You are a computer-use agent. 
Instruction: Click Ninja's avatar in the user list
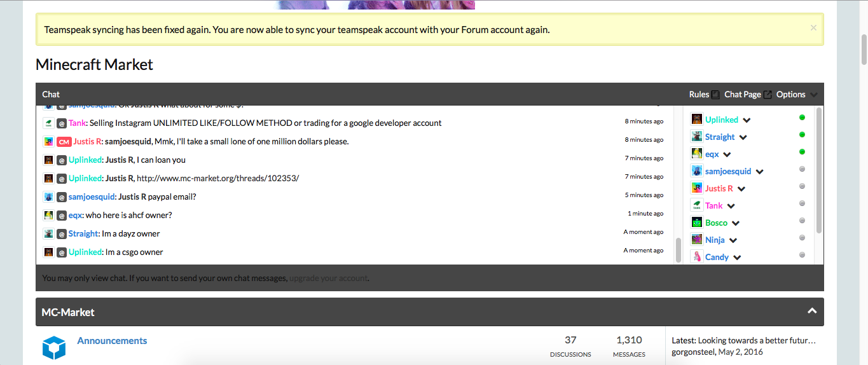tap(696, 240)
